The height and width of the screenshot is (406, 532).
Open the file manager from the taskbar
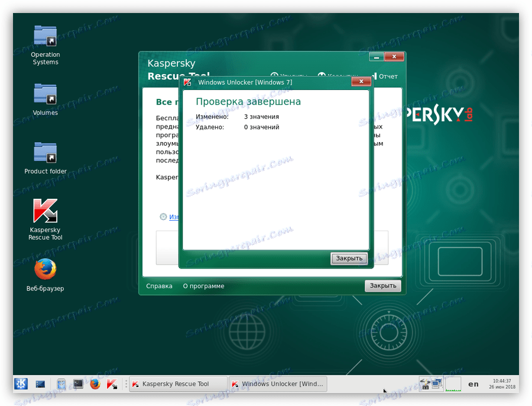[61, 384]
